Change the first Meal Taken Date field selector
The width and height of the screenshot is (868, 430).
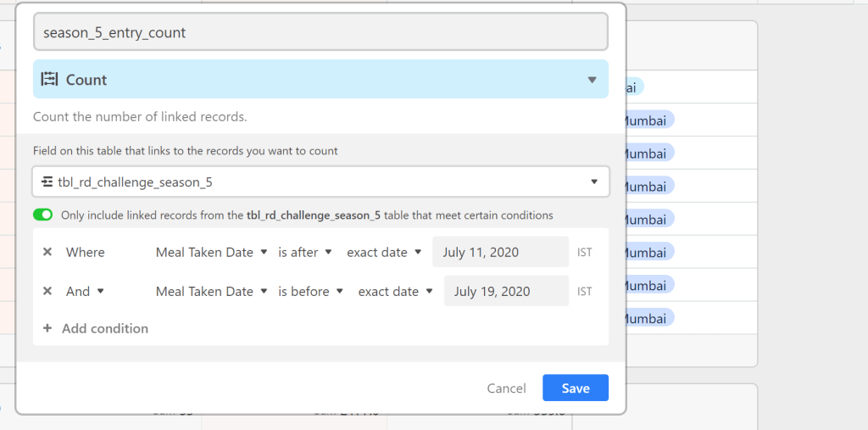click(x=211, y=252)
